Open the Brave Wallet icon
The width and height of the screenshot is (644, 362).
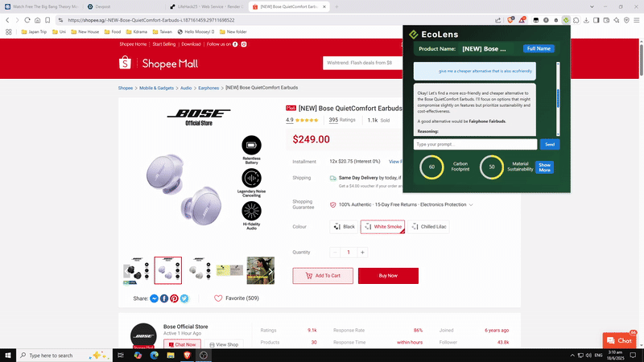606,20
